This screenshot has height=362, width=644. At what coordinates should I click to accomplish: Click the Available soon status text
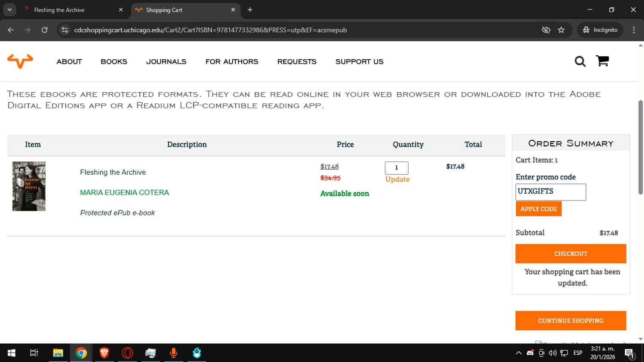[x=345, y=194]
